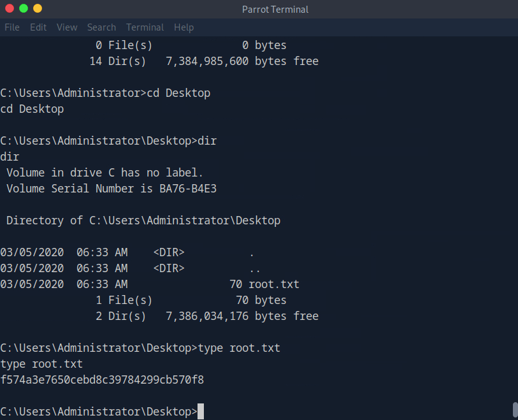Image resolution: width=518 pixels, height=420 pixels.
Task: Click the root flag hash starting with f574a3e
Action: [102, 380]
